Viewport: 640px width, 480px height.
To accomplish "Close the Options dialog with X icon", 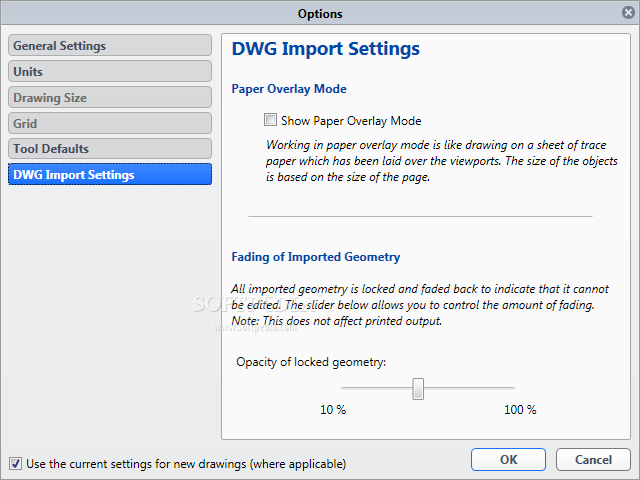I will [627, 13].
